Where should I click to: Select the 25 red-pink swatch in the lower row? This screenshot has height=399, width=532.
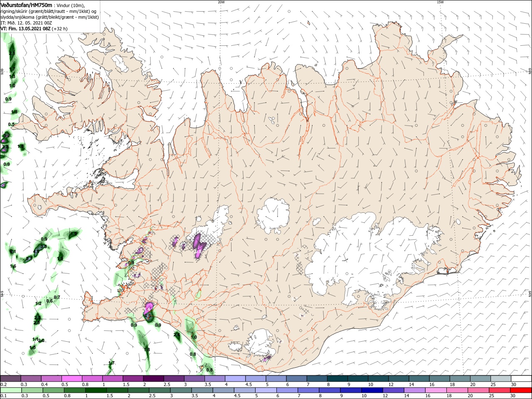pos(500,390)
